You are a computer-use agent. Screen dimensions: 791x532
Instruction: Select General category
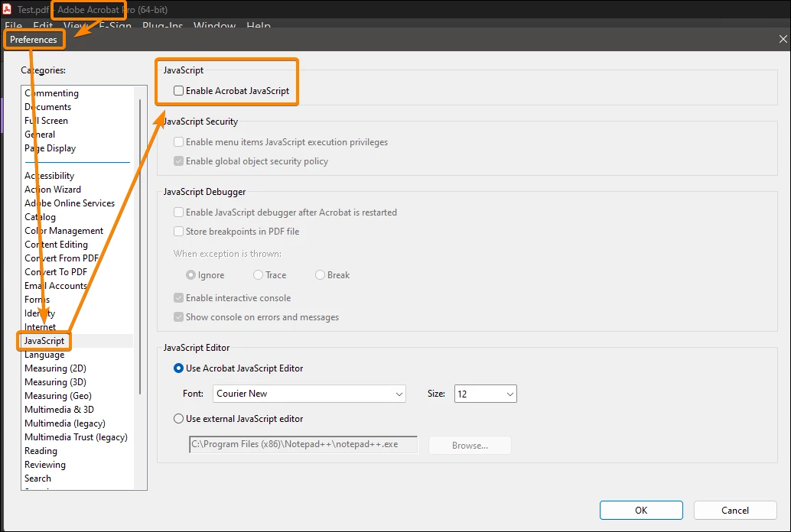tap(40, 135)
